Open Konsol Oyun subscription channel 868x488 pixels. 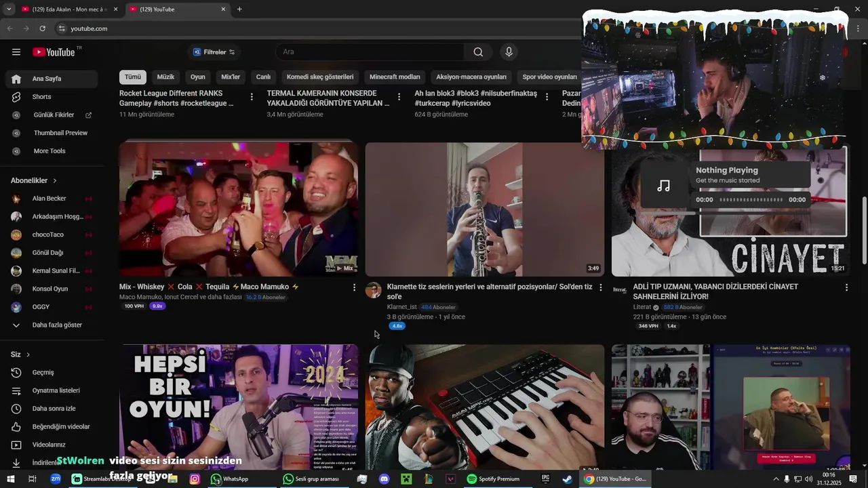[x=53, y=289]
